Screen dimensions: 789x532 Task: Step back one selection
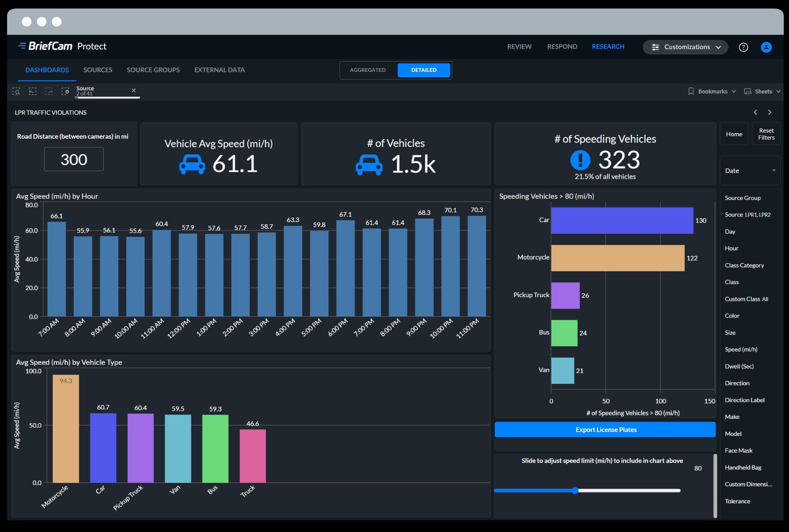pos(32,91)
